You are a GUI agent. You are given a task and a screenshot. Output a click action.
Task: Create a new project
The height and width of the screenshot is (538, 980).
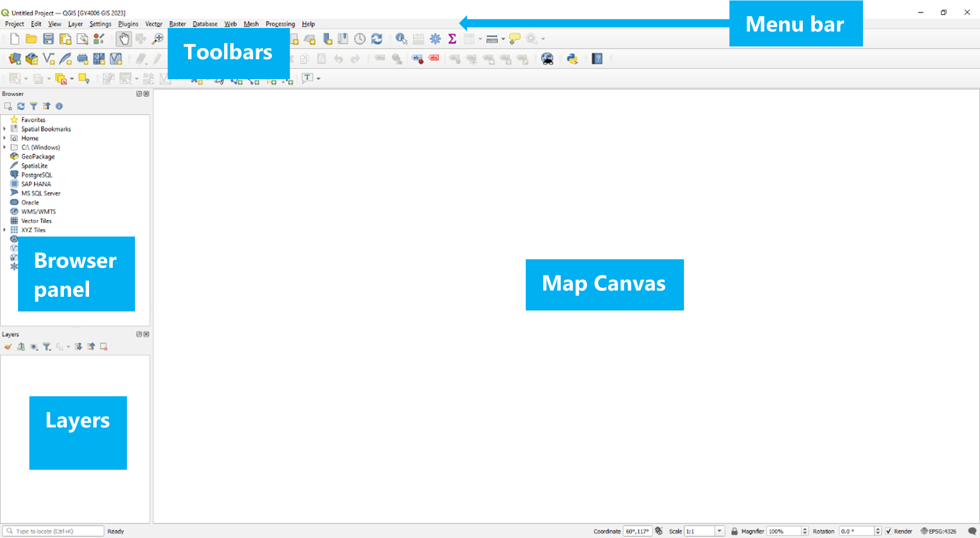15,39
